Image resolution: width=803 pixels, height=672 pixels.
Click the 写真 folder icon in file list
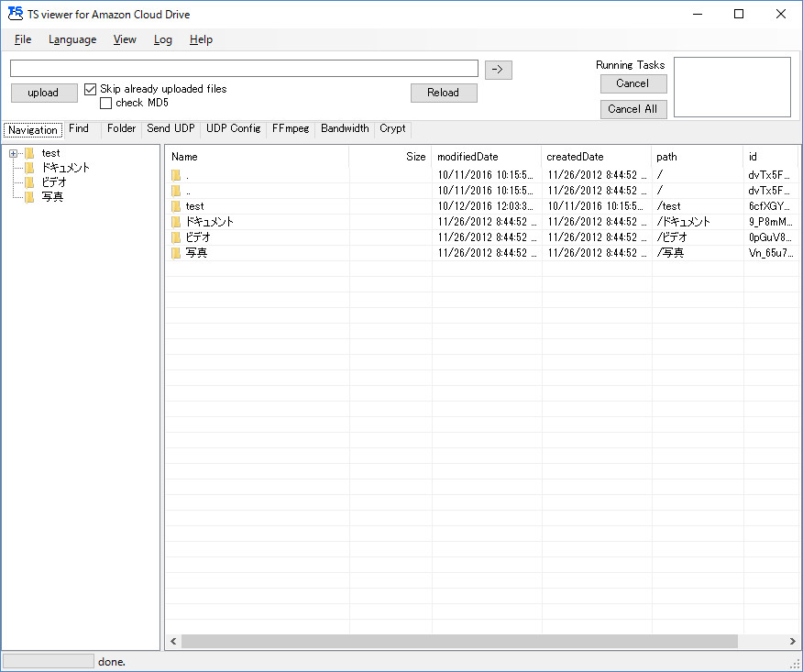click(x=176, y=253)
